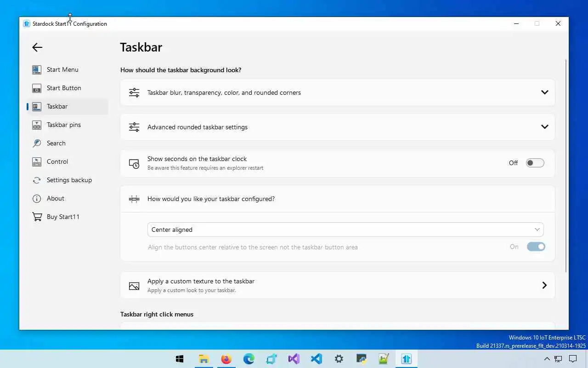Click the sliders icon beside Advanced rounded
The image size is (588, 368).
(134, 127)
